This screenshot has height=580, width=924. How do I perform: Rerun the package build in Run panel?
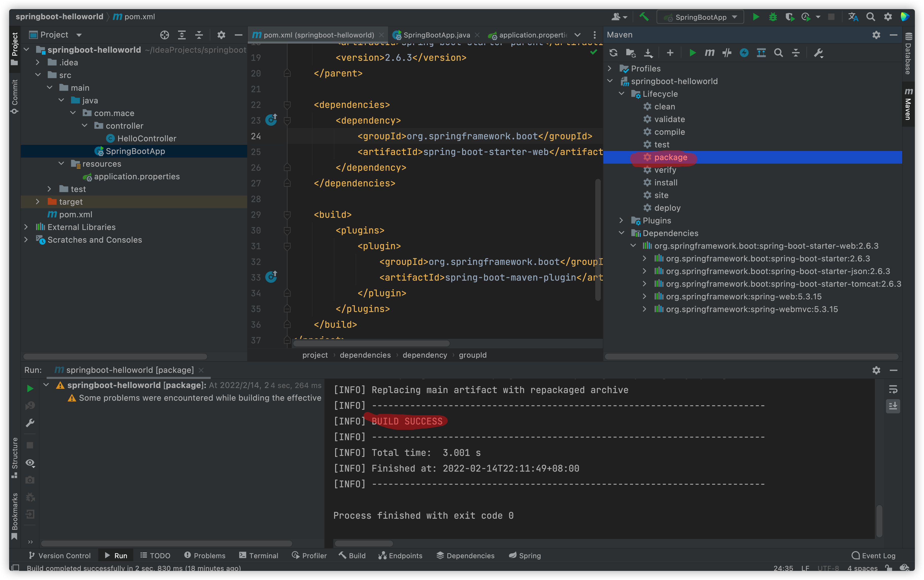pyautogui.click(x=30, y=388)
